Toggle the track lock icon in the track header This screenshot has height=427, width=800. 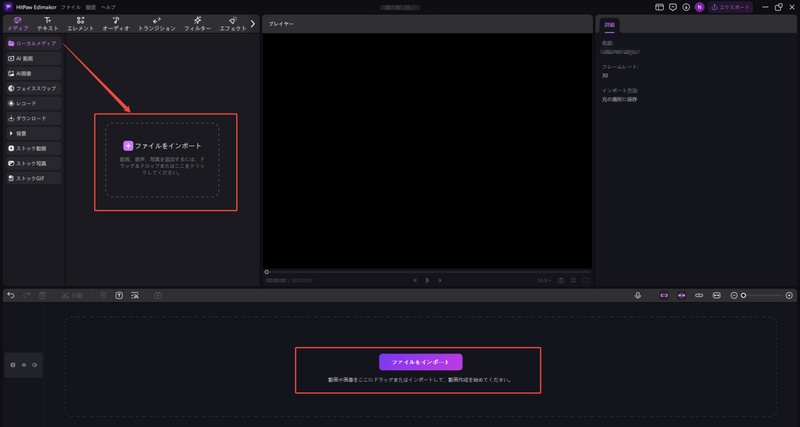(13, 365)
